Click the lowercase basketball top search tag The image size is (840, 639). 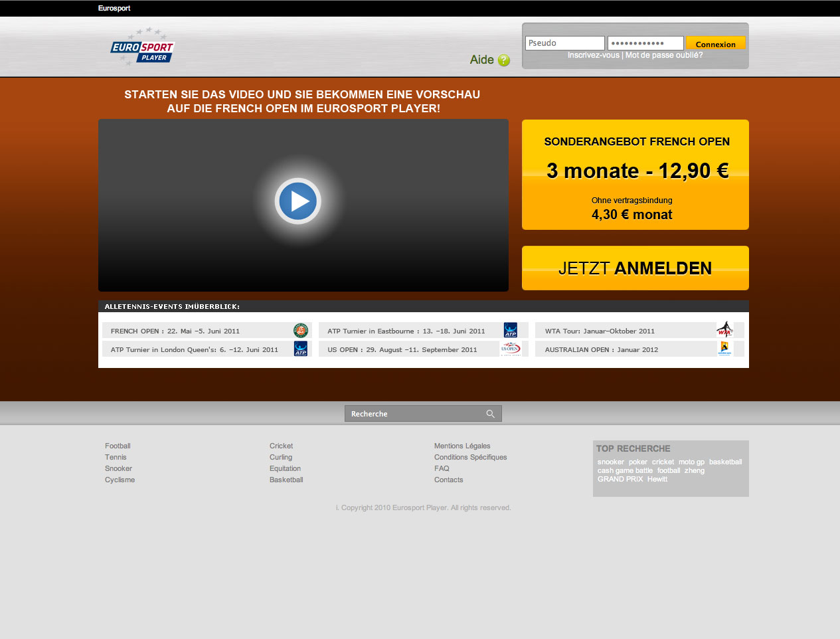(x=725, y=462)
